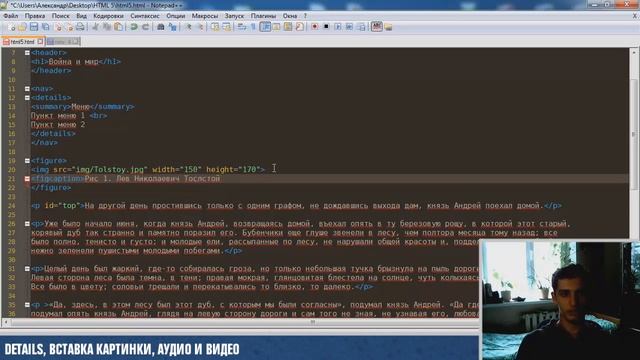Switch to the html5.html tab
The width and height of the screenshot is (640, 360).
point(22,42)
